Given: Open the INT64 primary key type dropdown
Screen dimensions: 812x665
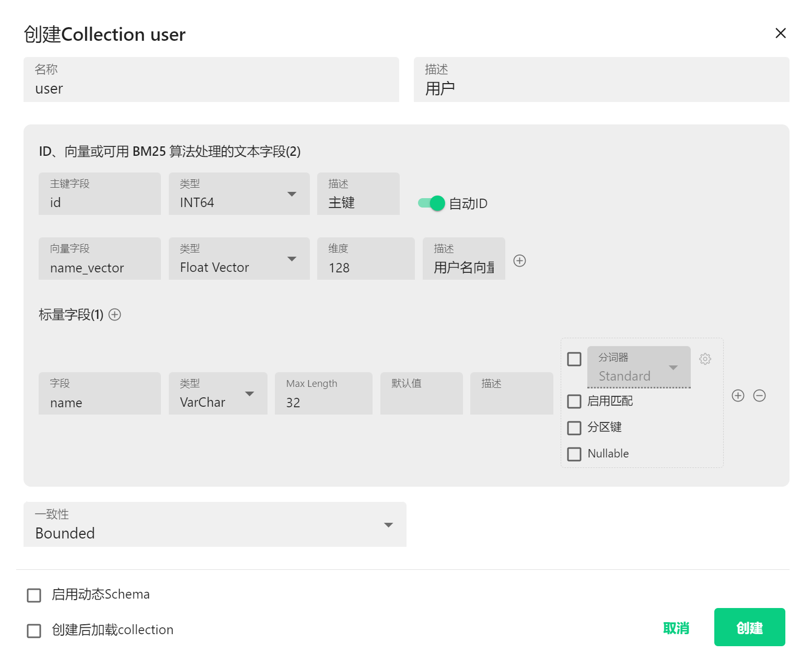Looking at the screenshot, I should 239,194.
